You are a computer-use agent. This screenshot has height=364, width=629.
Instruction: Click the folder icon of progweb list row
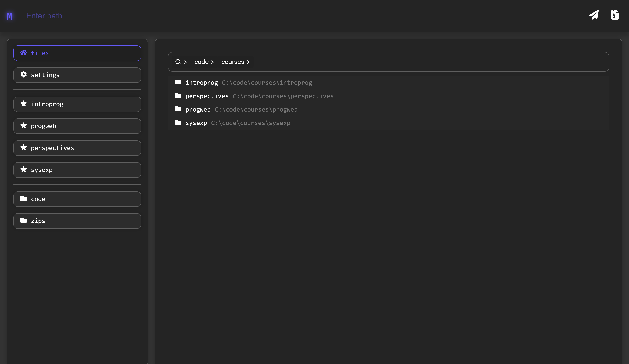click(x=178, y=109)
